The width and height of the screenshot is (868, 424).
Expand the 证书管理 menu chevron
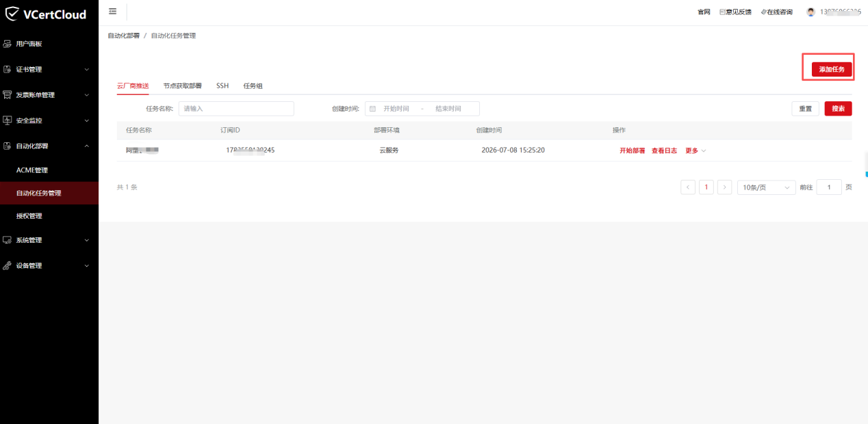point(86,69)
